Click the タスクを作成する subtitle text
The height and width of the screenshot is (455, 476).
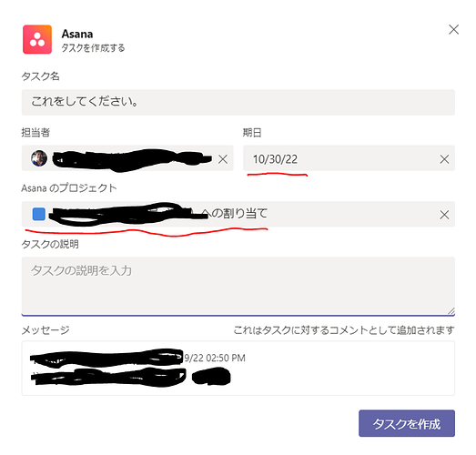tap(93, 48)
